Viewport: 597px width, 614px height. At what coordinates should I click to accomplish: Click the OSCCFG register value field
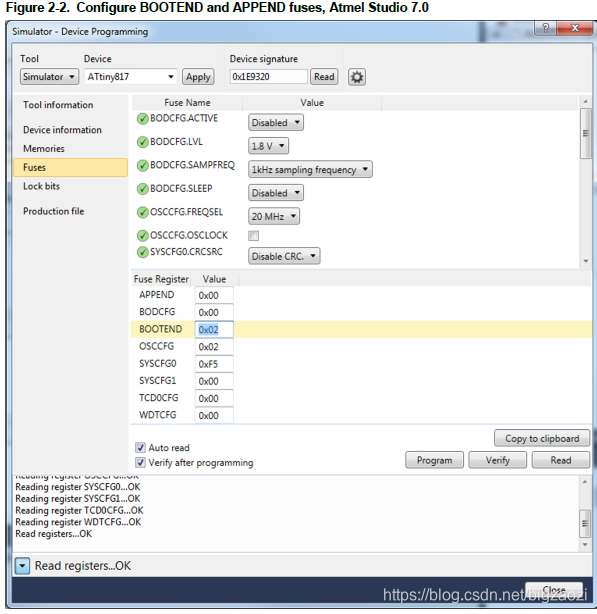click(214, 347)
